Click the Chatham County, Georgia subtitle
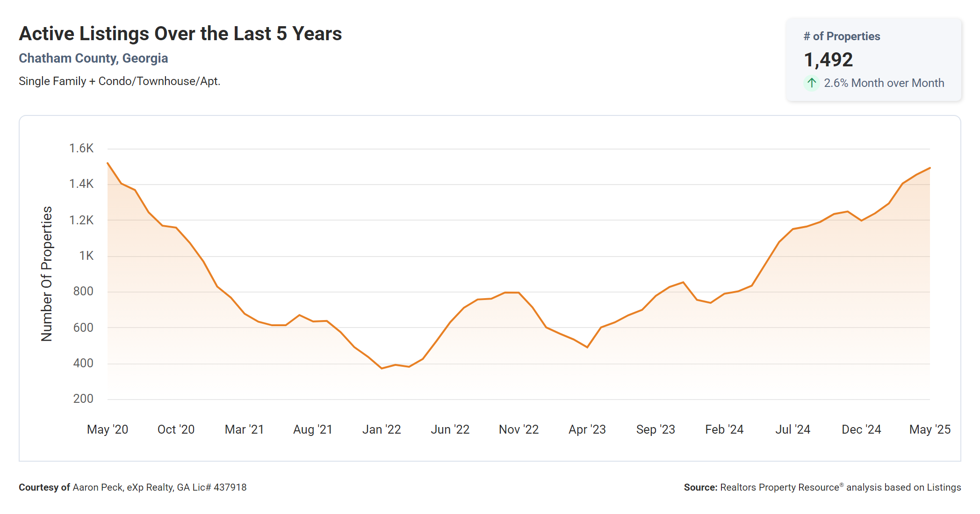The width and height of the screenshot is (980, 514). [x=93, y=58]
